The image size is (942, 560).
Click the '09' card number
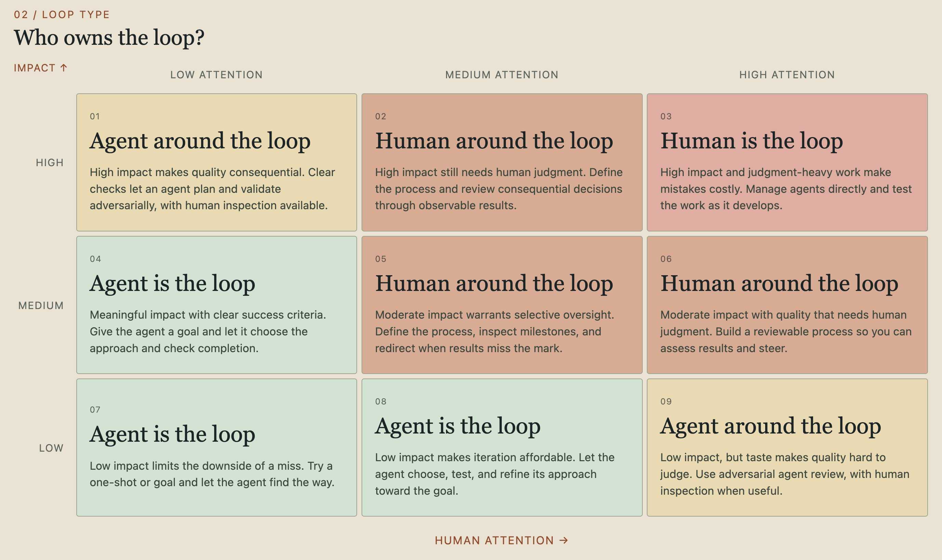coord(666,401)
